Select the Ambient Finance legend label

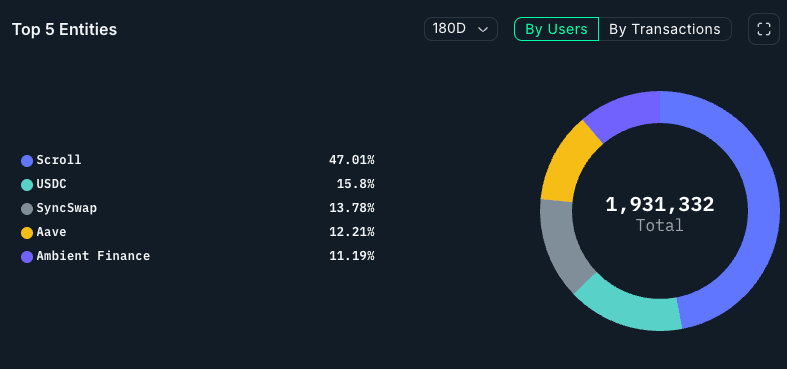coord(93,256)
